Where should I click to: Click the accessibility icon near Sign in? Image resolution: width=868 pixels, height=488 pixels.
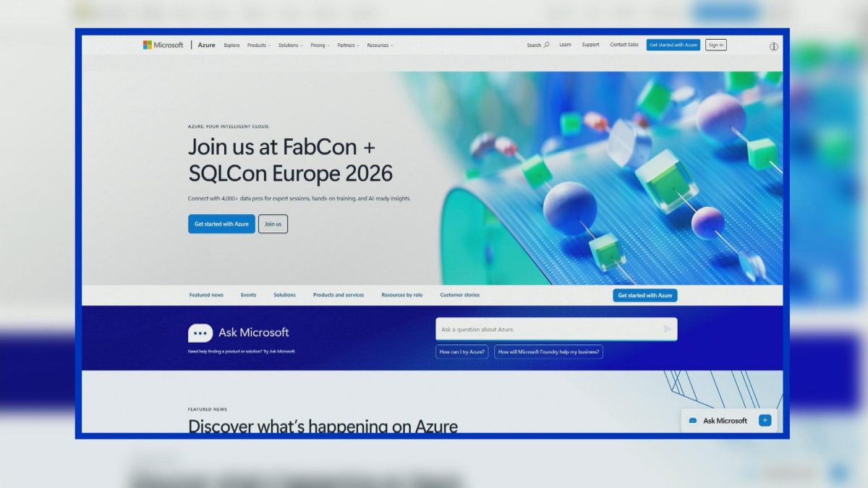[x=774, y=46]
